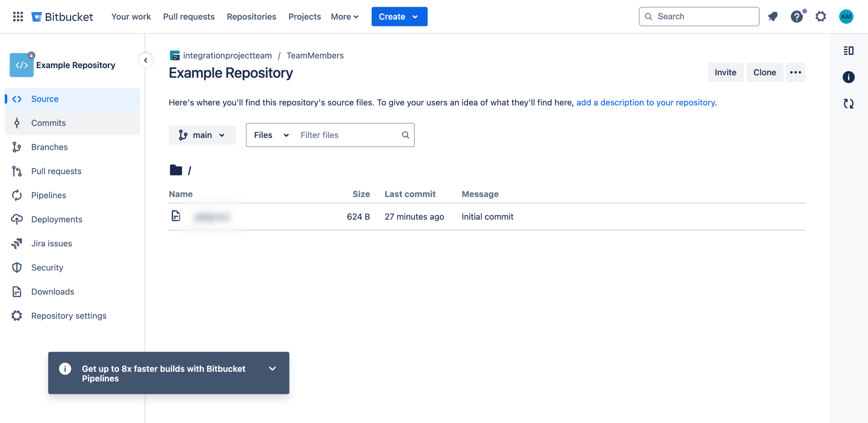Open the help question mark icon
Viewport: 868px width, 423px height.
796,17
